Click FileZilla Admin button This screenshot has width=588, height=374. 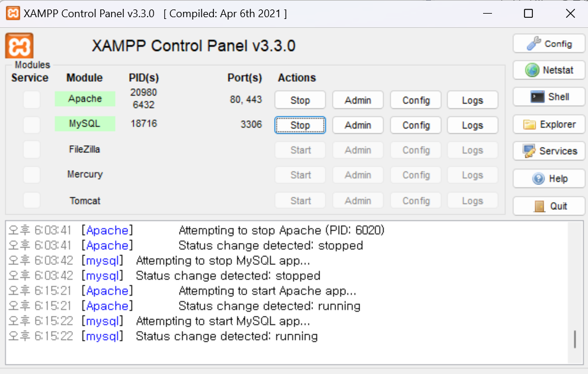coord(358,150)
